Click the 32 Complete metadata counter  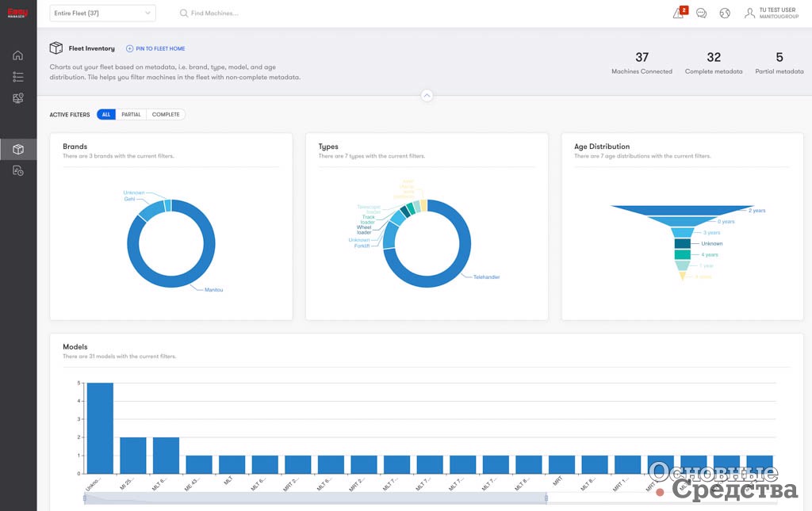click(x=714, y=63)
